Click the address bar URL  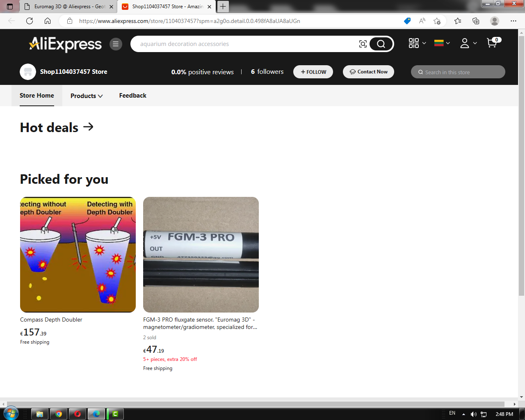click(189, 21)
